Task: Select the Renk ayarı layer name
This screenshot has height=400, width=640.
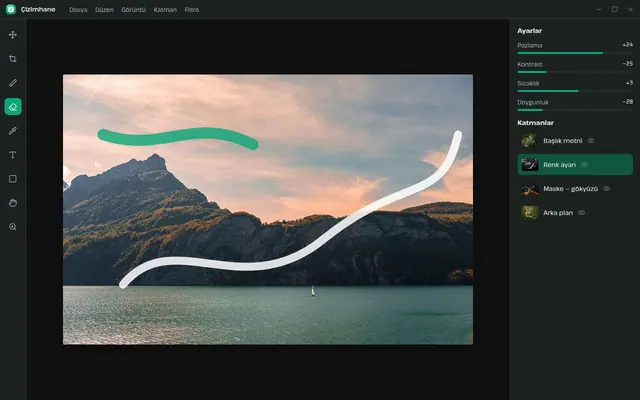Action: (559, 165)
